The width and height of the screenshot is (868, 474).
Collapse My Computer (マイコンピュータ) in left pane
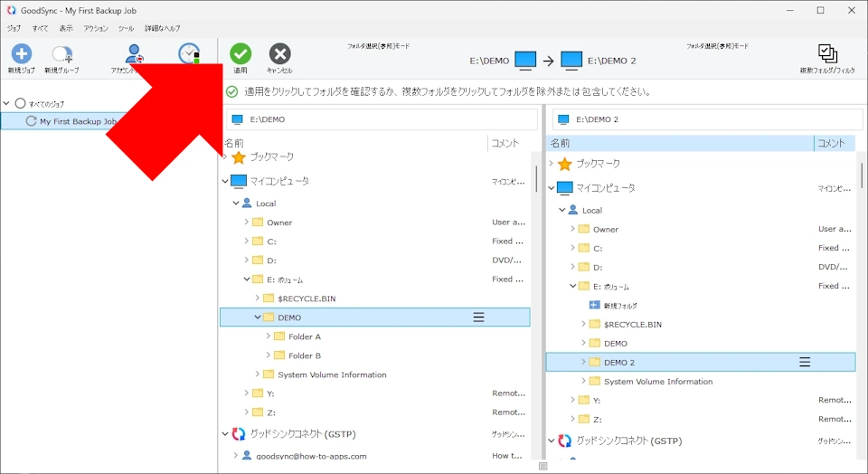225,181
